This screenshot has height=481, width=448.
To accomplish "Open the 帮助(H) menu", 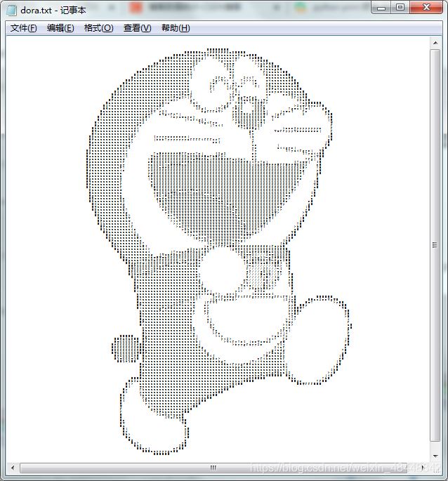I will 176,28.
